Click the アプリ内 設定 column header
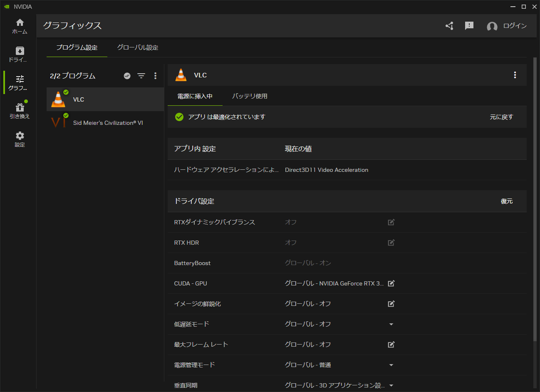540x392 pixels. (x=195, y=149)
